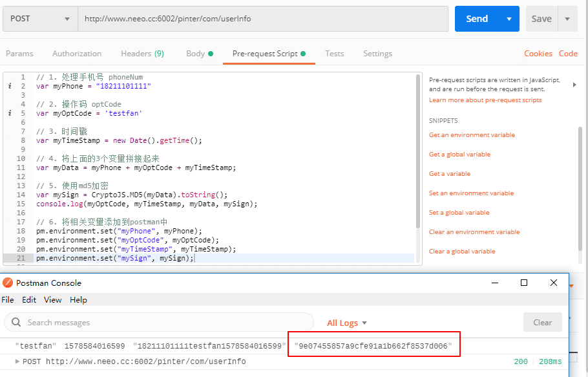Click the 200 status code in console
The image size is (588, 377).
(521, 361)
